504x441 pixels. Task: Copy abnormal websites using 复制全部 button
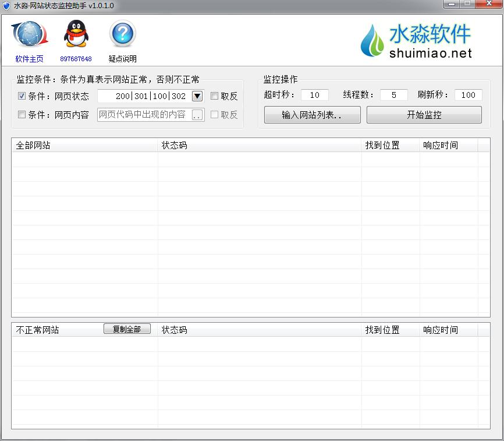point(127,329)
